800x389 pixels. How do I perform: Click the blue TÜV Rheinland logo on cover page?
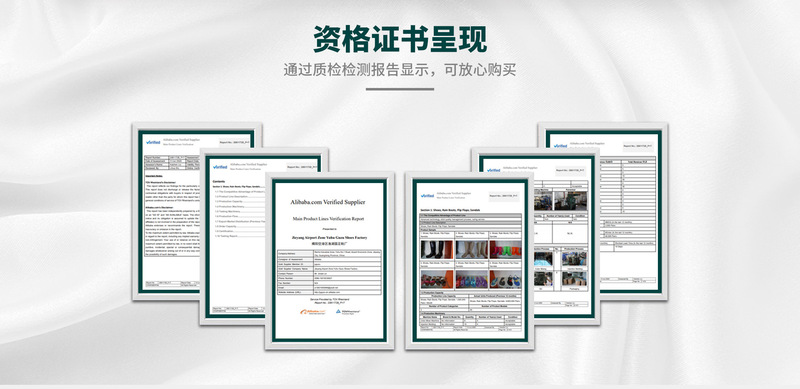point(347,311)
